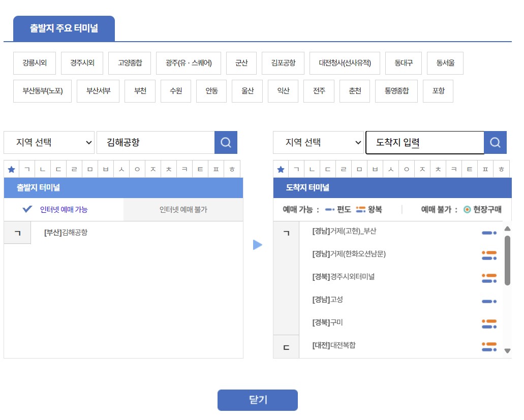Select the favorites star in departure consonant bar
This screenshot has width=524, height=420.
(x=11, y=169)
